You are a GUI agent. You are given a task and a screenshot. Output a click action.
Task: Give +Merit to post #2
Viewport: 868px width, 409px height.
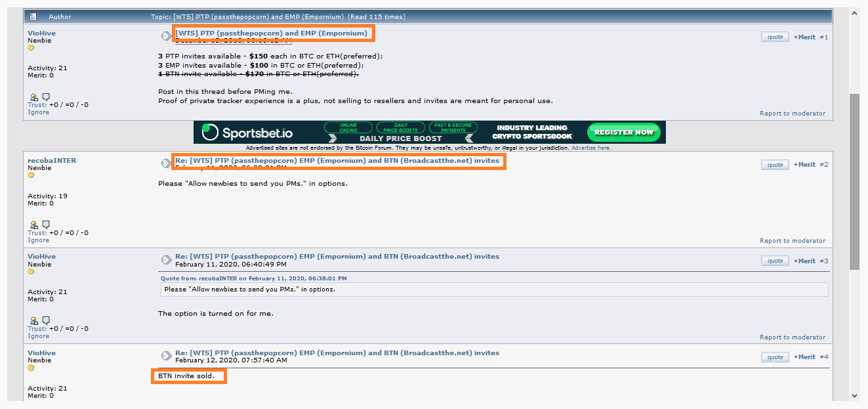(804, 165)
